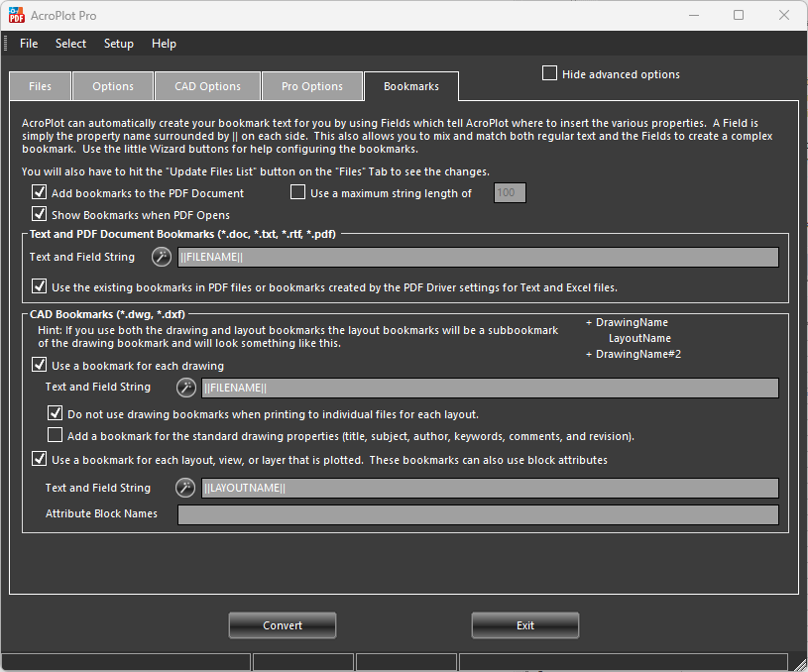Viewport: 808px width, 672px height.
Task: Toggle Hide advanced options checkbox
Action: (x=550, y=73)
